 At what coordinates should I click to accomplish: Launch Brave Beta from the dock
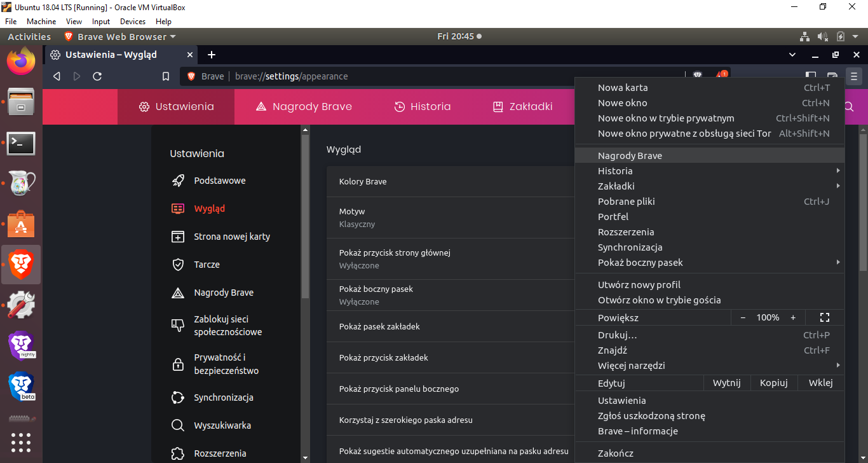(21, 386)
